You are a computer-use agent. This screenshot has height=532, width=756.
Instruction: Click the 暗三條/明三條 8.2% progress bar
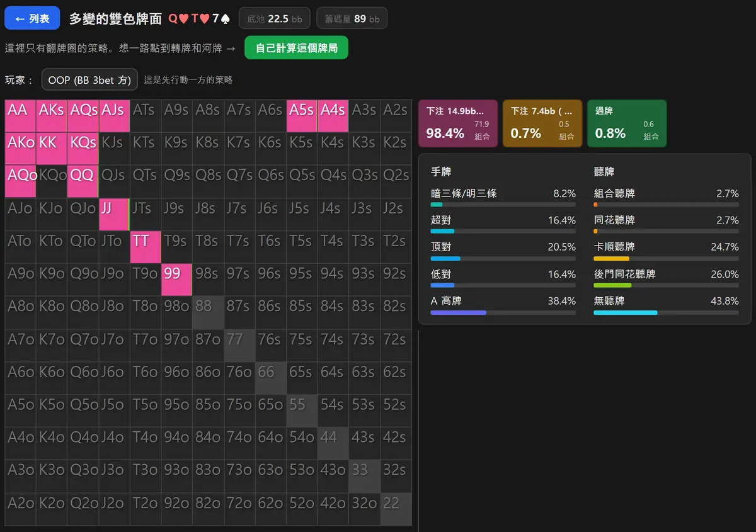click(x=503, y=205)
